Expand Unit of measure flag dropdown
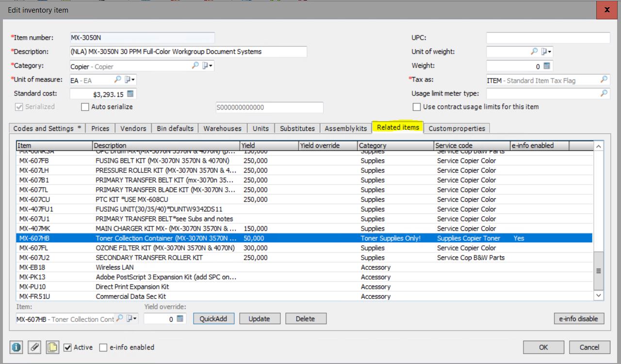 (130, 79)
